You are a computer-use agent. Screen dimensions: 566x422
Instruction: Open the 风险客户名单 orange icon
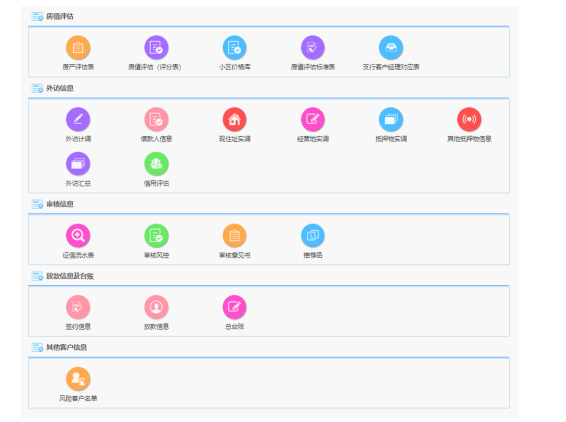click(78, 379)
